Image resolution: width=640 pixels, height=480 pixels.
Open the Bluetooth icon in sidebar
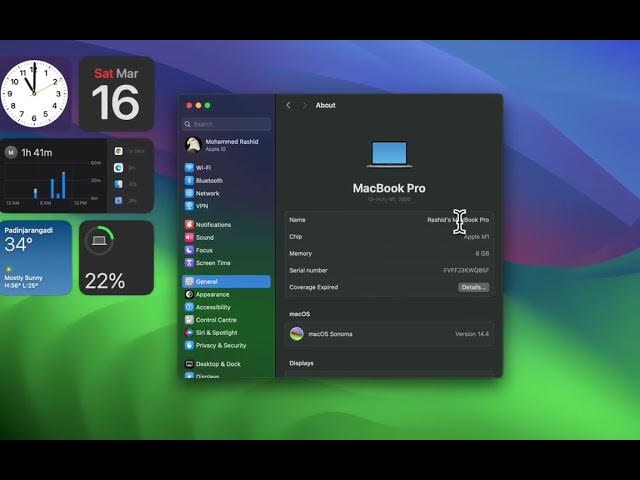[189, 180]
